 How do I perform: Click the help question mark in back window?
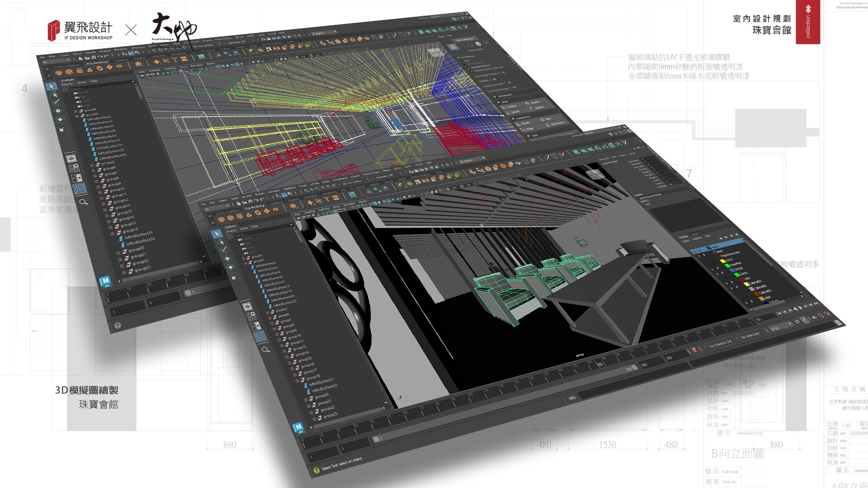pos(118,325)
